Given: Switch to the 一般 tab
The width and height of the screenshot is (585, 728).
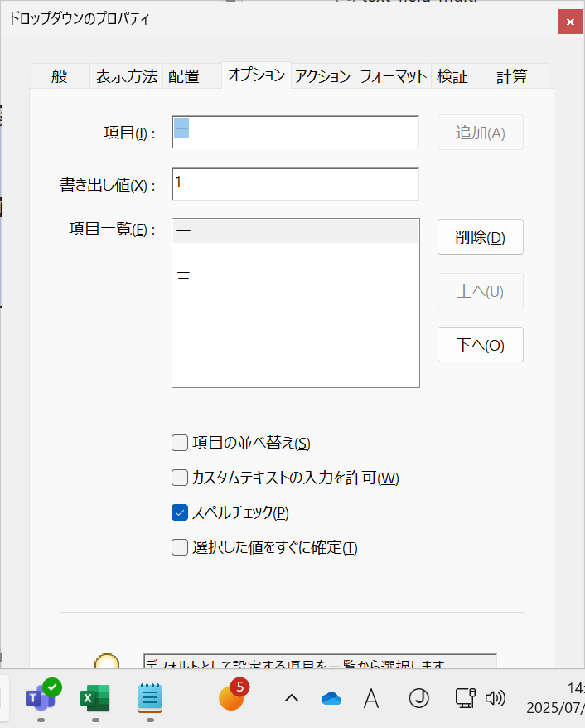Looking at the screenshot, I should point(60,75).
